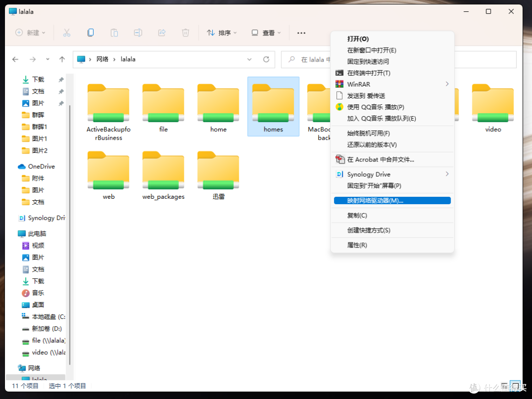Go forward with the right arrow
532x399 pixels.
click(x=33, y=60)
